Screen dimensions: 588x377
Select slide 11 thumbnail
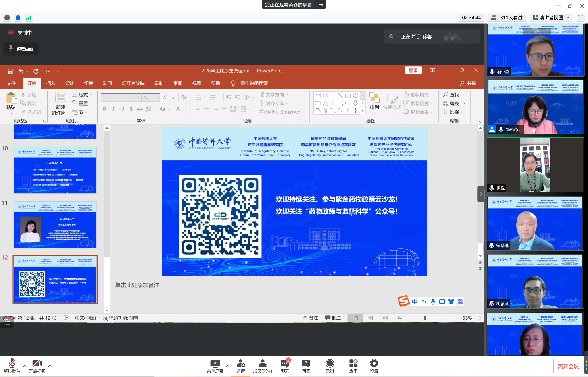tap(55, 225)
